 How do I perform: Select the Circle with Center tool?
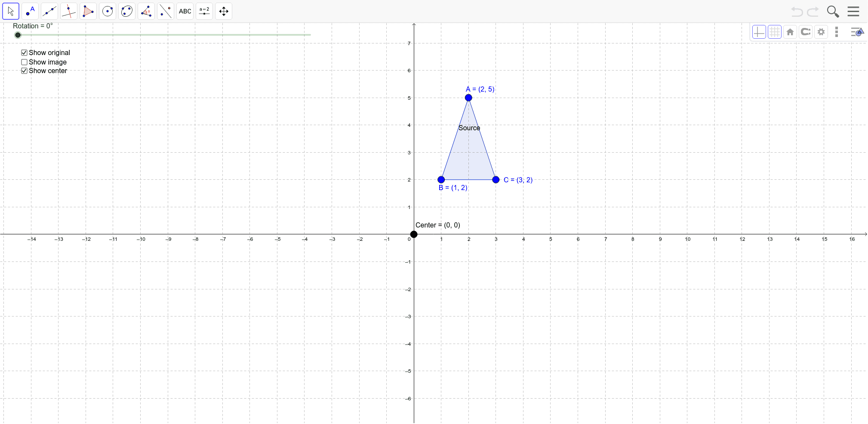(107, 11)
